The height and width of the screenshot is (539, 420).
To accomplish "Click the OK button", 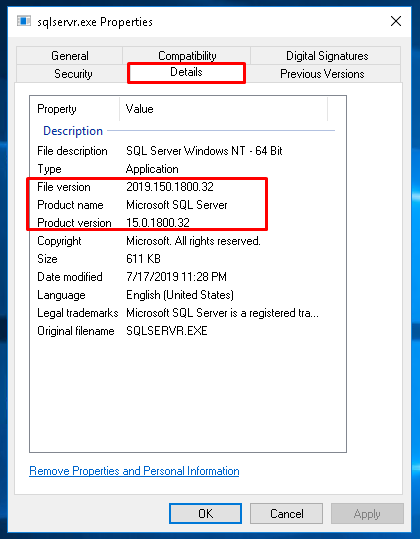I will [205, 514].
